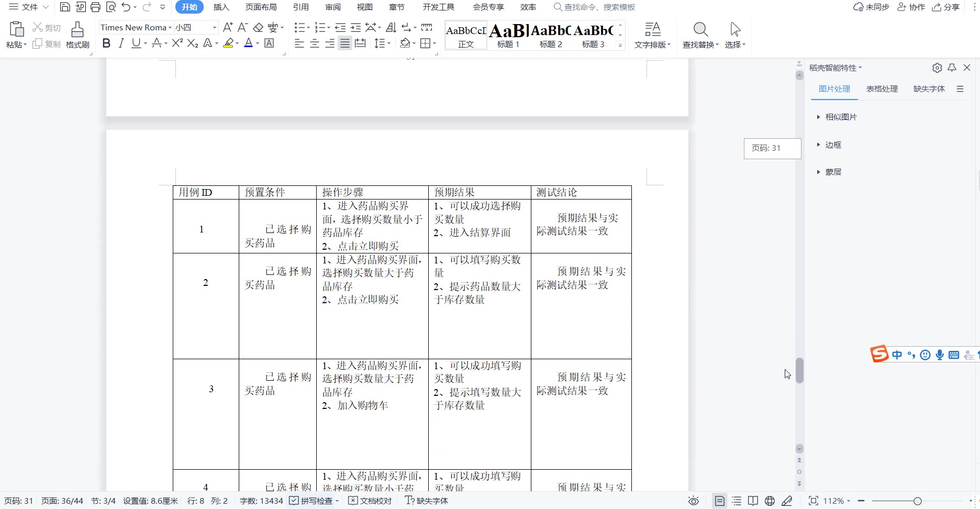Viewport: 980px width, 509px height.
Task: Click the sort icon in paragraph group
Action: (391, 27)
